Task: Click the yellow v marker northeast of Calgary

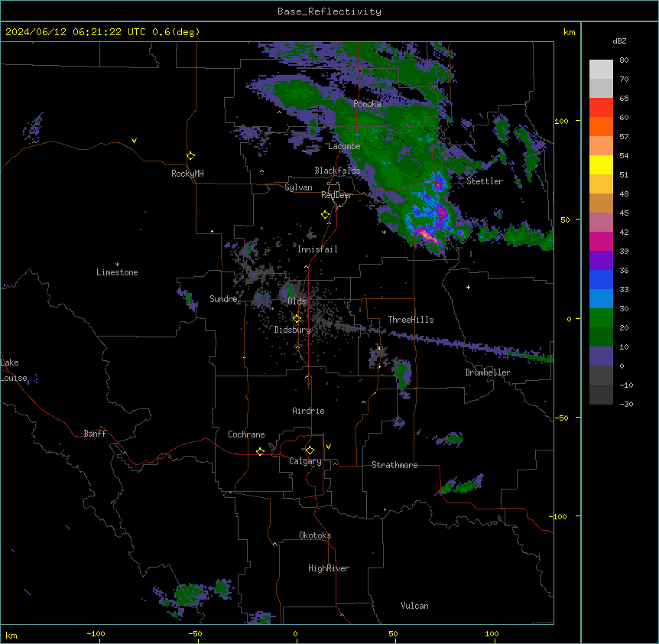Action: [x=328, y=447]
